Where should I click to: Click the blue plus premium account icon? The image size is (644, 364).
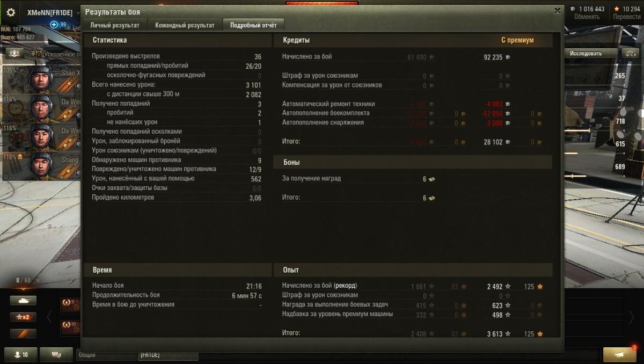point(54,25)
